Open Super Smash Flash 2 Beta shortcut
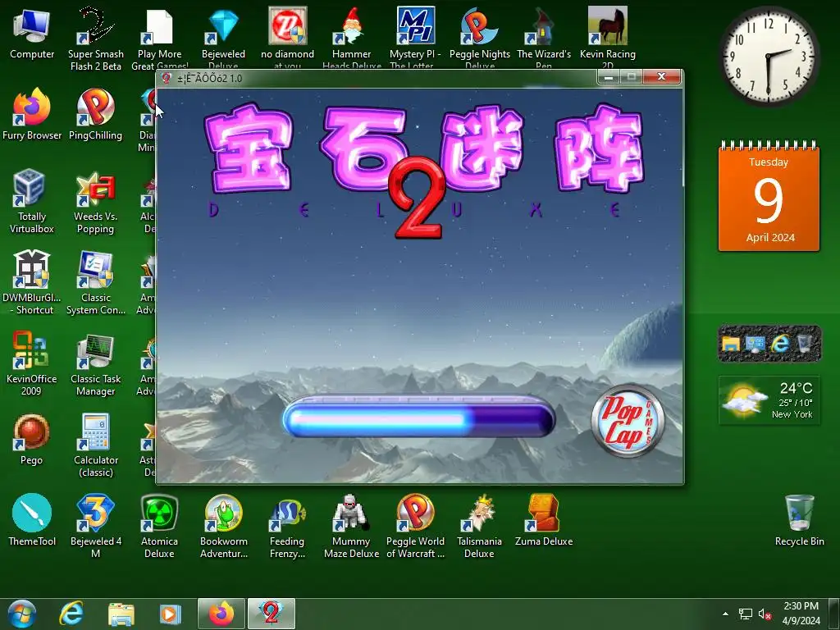 point(95,38)
